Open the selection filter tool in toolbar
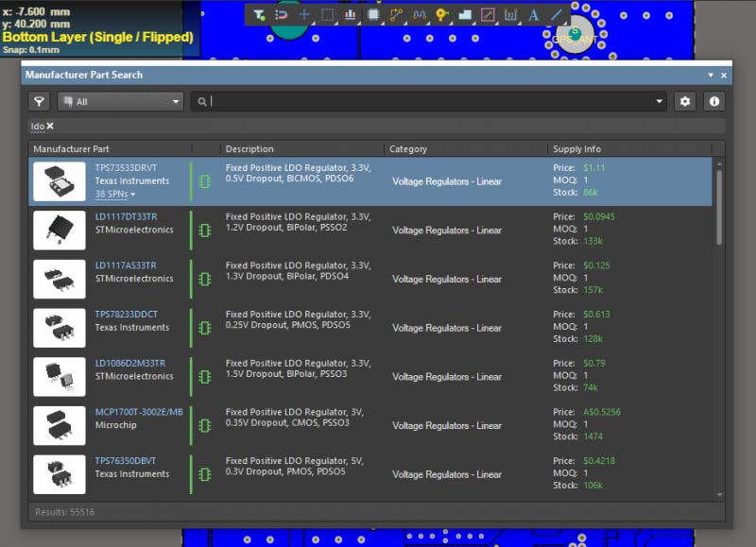The width and height of the screenshot is (756, 547). pos(258,15)
